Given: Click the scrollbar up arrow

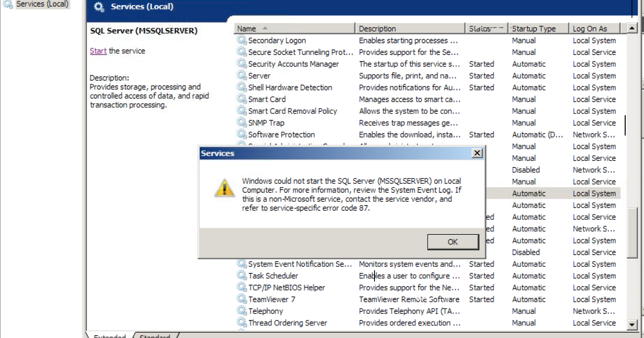Looking at the screenshot, I should (632, 28).
